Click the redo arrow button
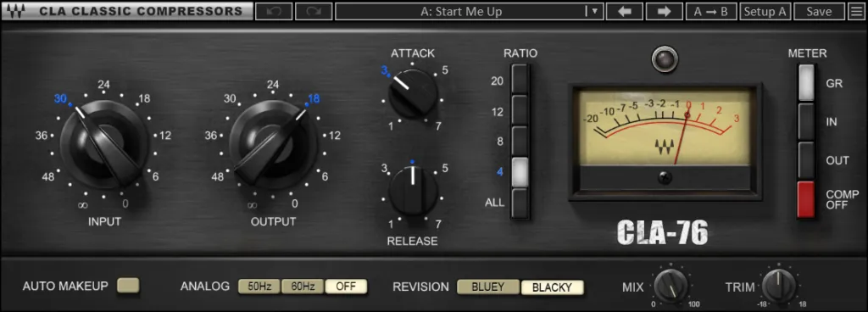Image resolution: width=868 pixels, height=312 pixels. coord(314,11)
